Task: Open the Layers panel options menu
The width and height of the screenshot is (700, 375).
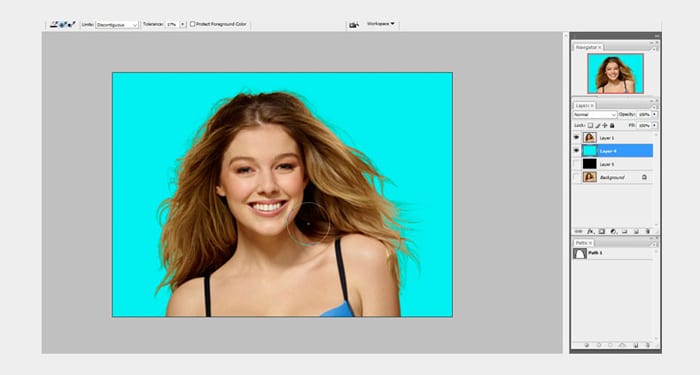Action: coord(654,107)
